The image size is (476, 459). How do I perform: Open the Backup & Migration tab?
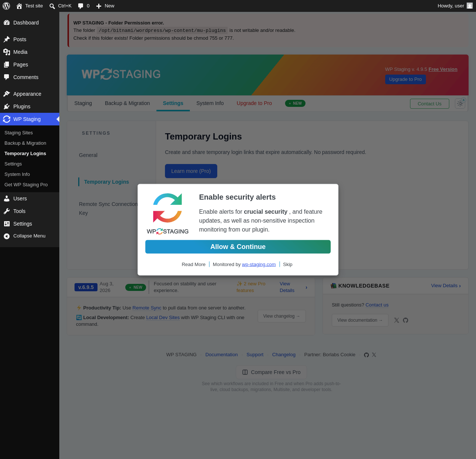tap(128, 103)
